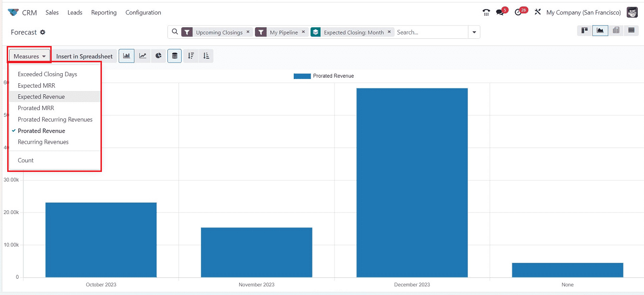Expand the search options dropdown arrow
This screenshot has width=644, height=295.
click(474, 32)
